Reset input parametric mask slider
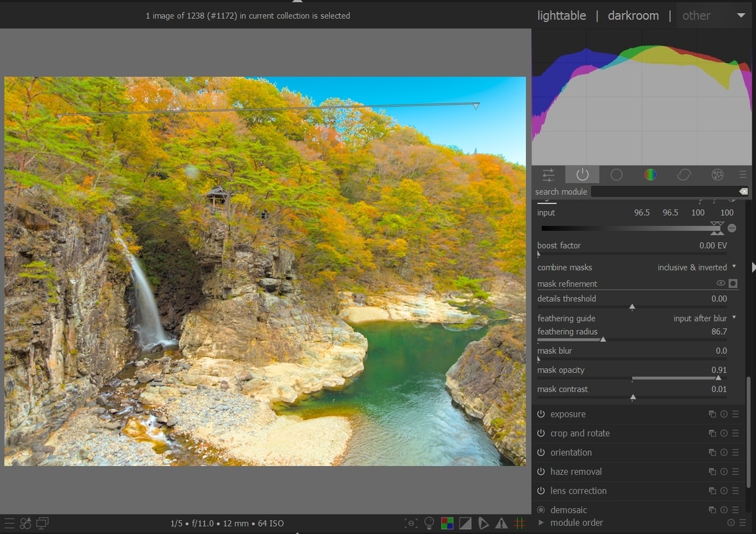The width and height of the screenshot is (756, 534). pos(731,228)
